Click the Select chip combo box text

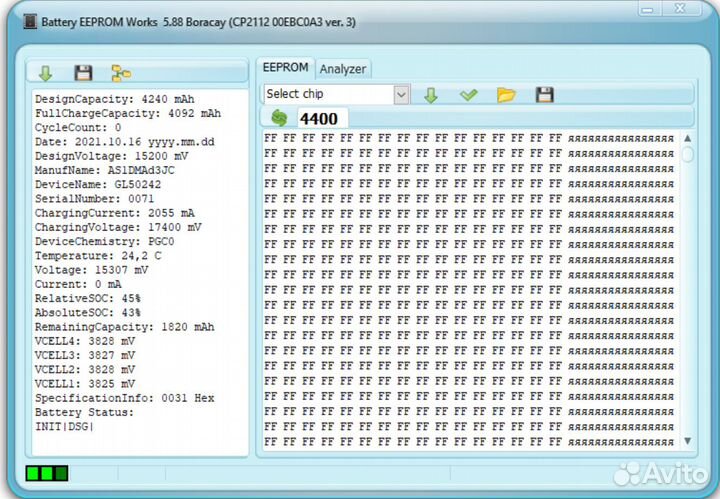click(x=328, y=95)
